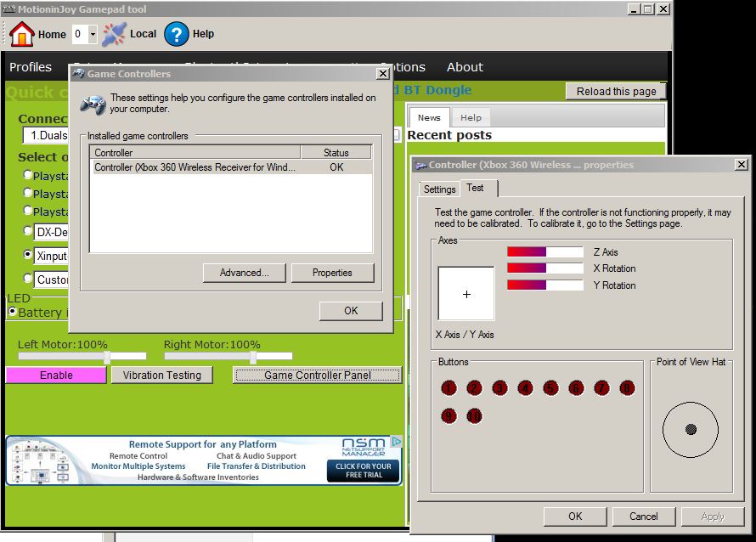Click Remote Support for any Platform ad text
The height and width of the screenshot is (542, 756).
coord(202,444)
